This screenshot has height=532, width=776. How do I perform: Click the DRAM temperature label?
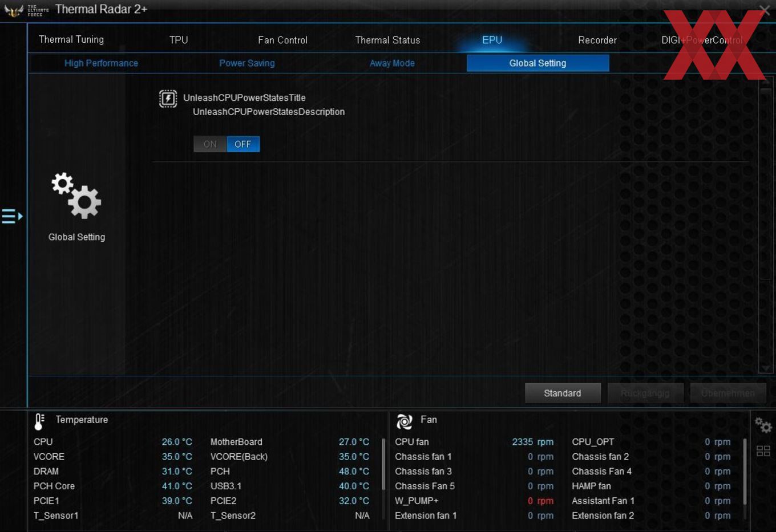click(46, 472)
